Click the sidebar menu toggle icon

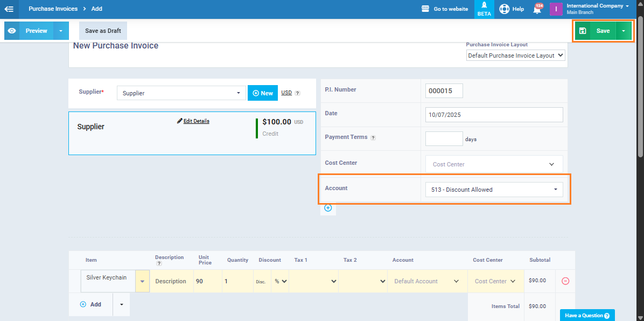[x=9, y=9]
